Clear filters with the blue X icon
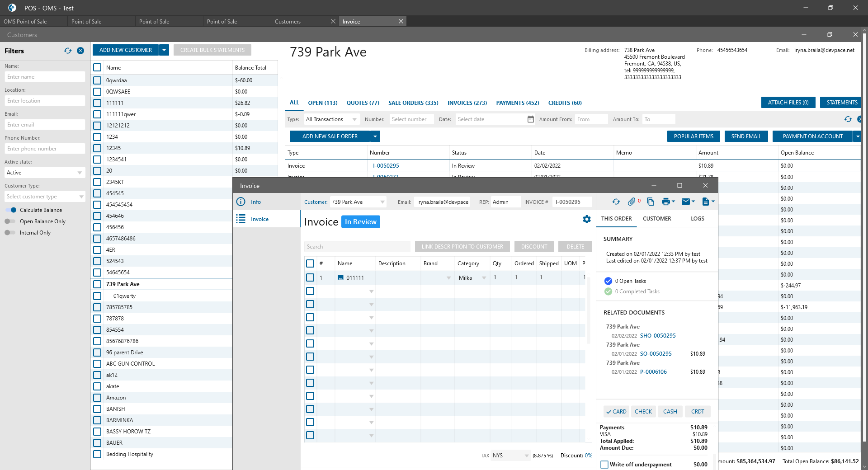 point(80,51)
